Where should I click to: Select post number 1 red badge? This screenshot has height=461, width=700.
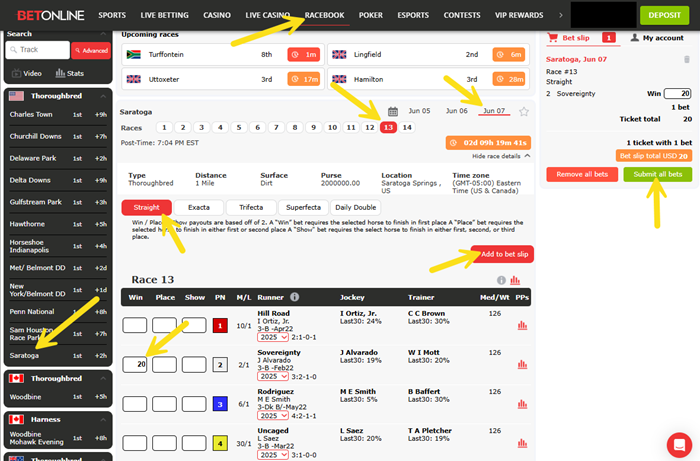(x=220, y=325)
